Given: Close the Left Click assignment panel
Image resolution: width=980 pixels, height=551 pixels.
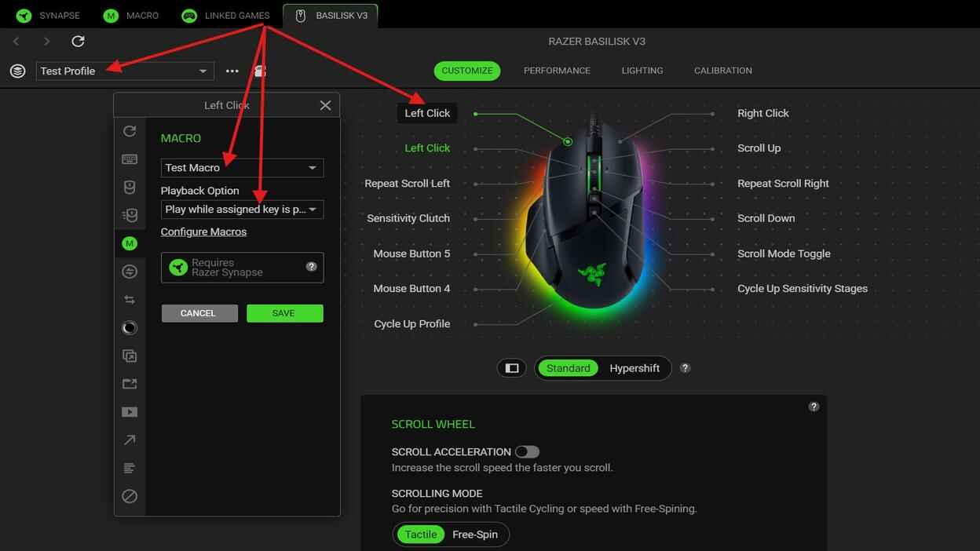Looking at the screenshot, I should (x=325, y=105).
